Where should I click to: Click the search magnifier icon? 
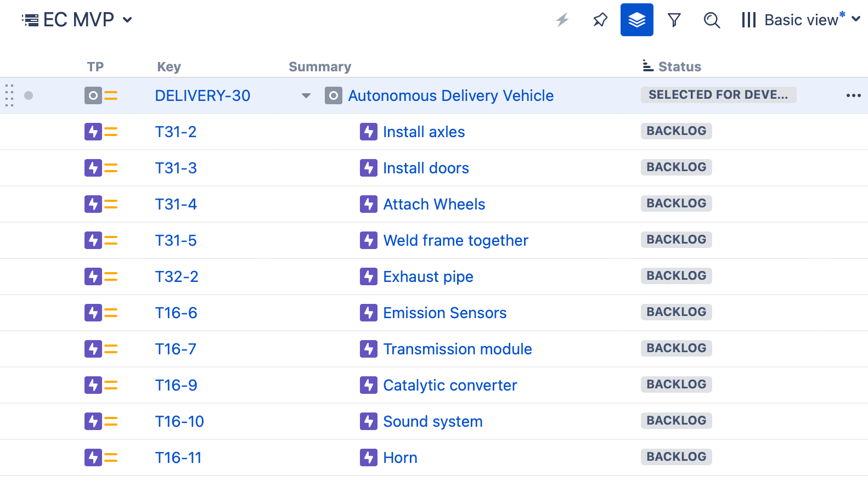(x=712, y=20)
